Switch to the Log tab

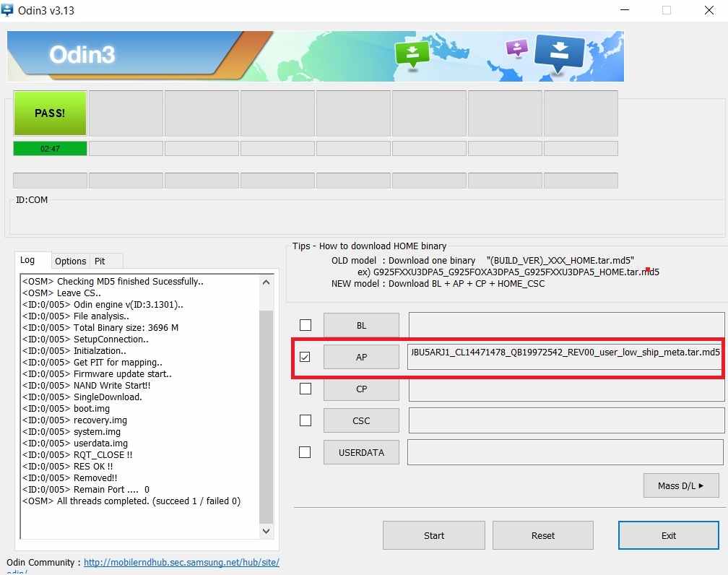click(x=27, y=260)
